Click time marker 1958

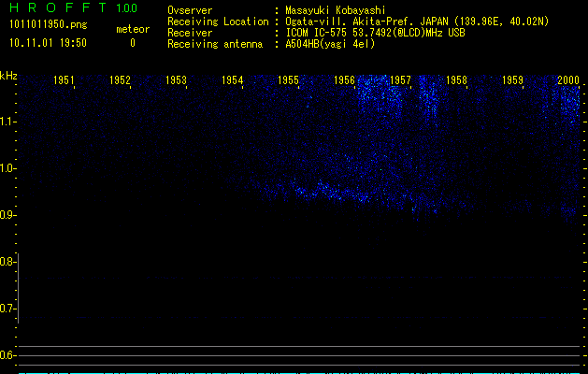(456, 79)
